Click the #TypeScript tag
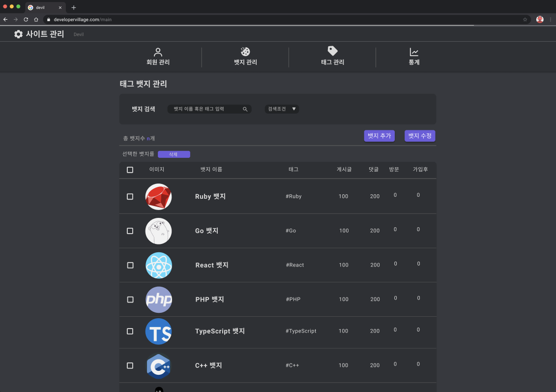Viewport: 556px width, 392px height. (301, 332)
